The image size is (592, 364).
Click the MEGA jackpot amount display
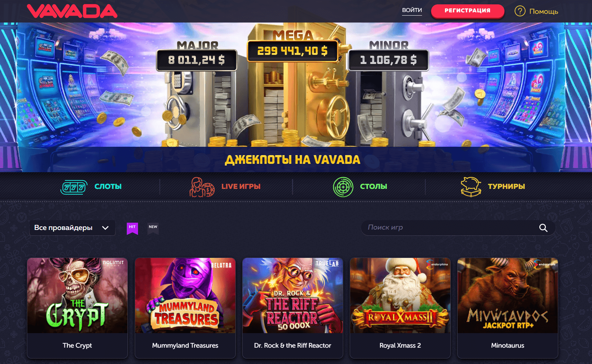coord(292,51)
